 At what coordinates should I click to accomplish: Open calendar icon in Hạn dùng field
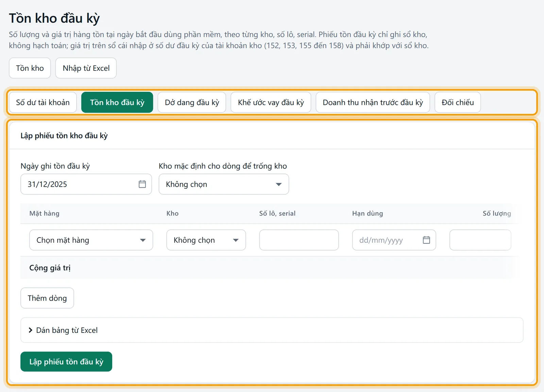[426, 240]
